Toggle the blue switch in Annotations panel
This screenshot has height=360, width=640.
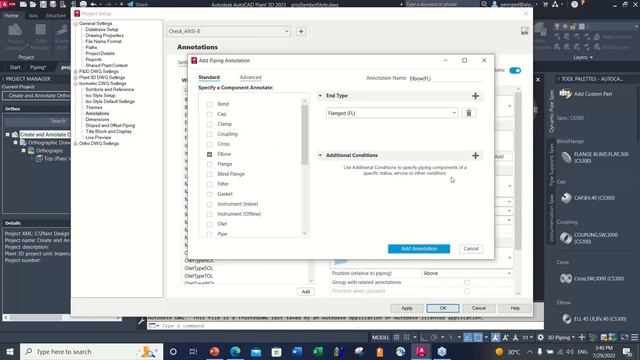(x=515, y=71)
